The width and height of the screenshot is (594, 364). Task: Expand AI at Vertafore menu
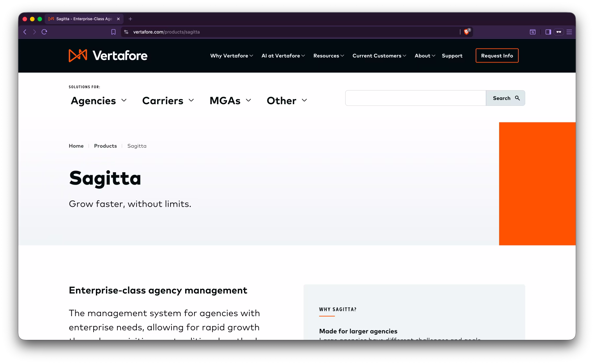click(283, 56)
